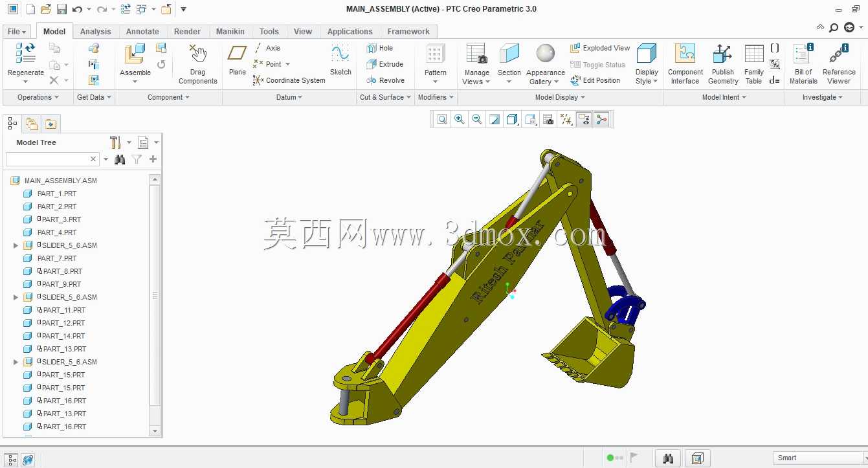
Task: Open the Investigate group dropdown
Action: [x=823, y=97]
